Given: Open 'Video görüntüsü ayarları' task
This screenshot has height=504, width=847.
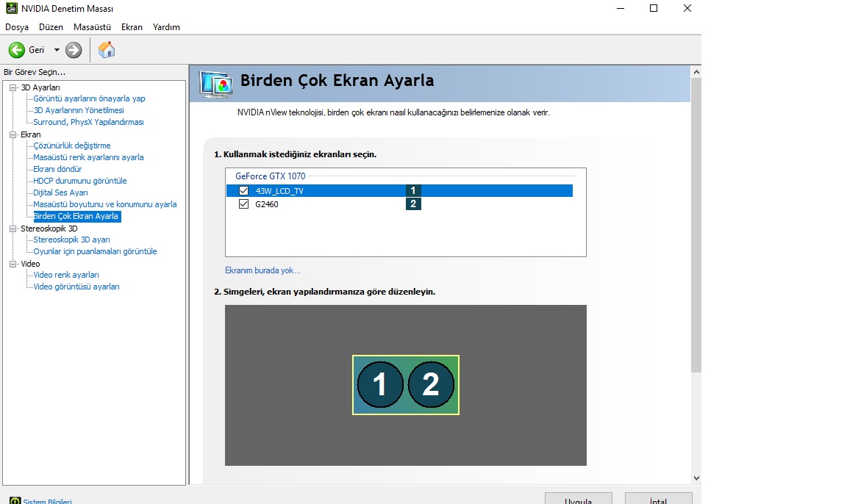Looking at the screenshot, I should 76,287.
